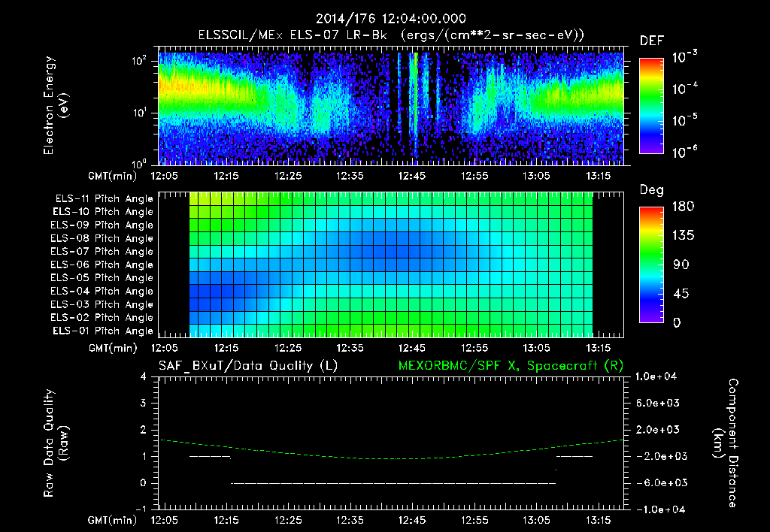Select the ELS-04 Pitch Angle row label
This screenshot has width=770, height=532.
pyautogui.click(x=102, y=292)
